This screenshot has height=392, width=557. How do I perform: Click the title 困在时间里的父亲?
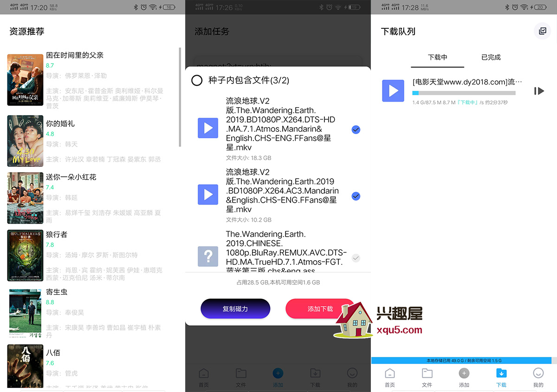point(75,55)
